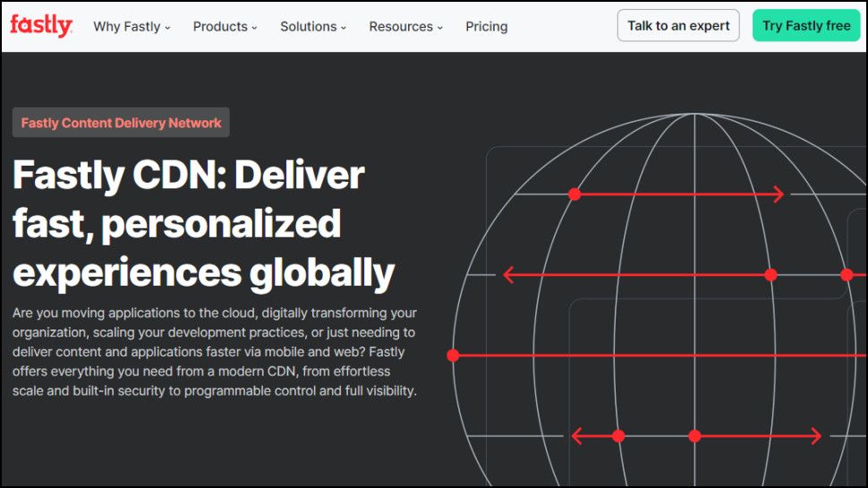Click the Fastly Content Delivery Network badge

tap(121, 123)
